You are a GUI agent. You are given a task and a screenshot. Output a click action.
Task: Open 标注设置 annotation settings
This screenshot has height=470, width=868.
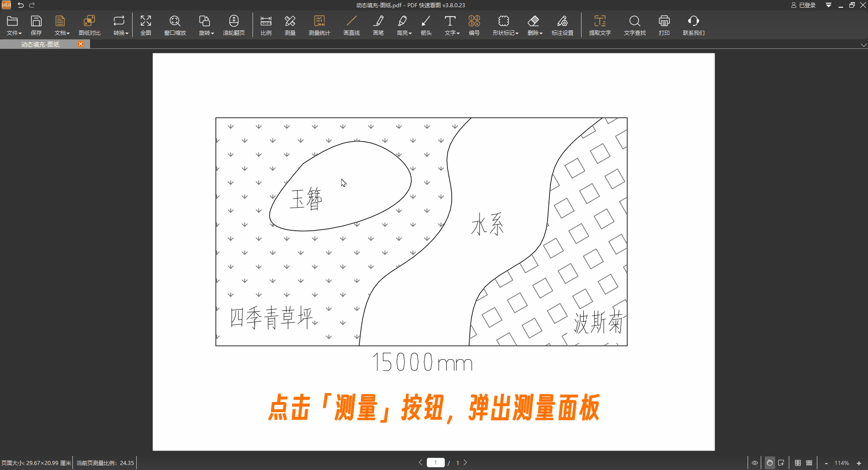[563, 25]
